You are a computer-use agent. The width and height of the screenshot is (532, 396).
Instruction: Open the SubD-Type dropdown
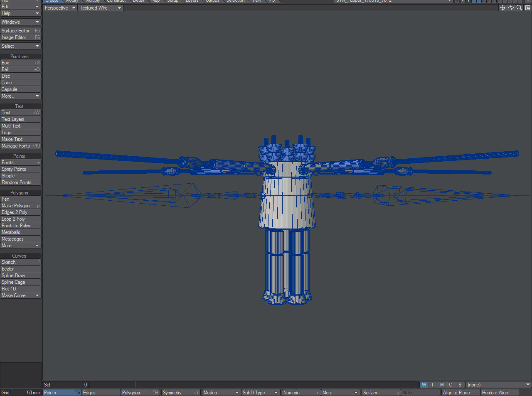260,392
